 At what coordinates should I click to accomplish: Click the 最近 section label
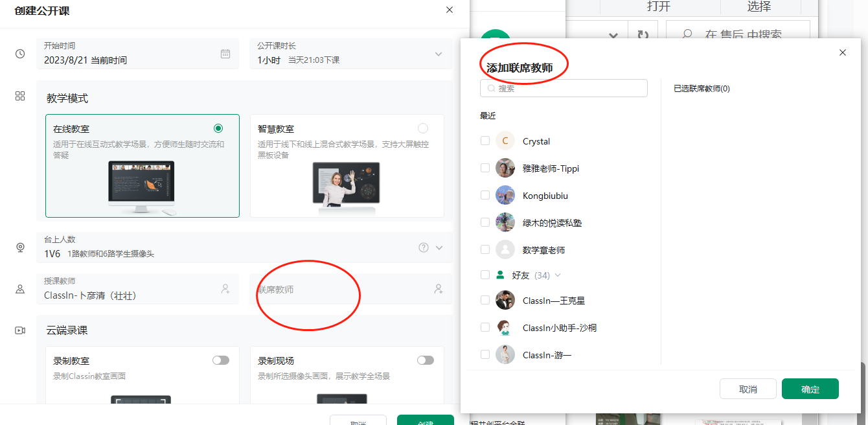tap(488, 115)
